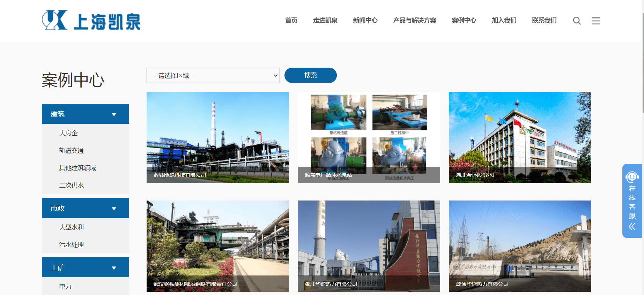Open the search magnifier icon
Screen dimensions: 644x295
[x=577, y=21]
